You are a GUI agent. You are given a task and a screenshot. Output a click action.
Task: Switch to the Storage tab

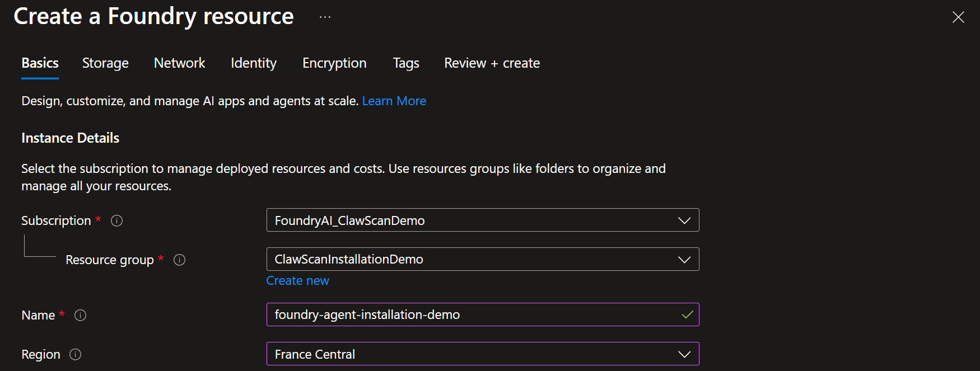[105, 63]
